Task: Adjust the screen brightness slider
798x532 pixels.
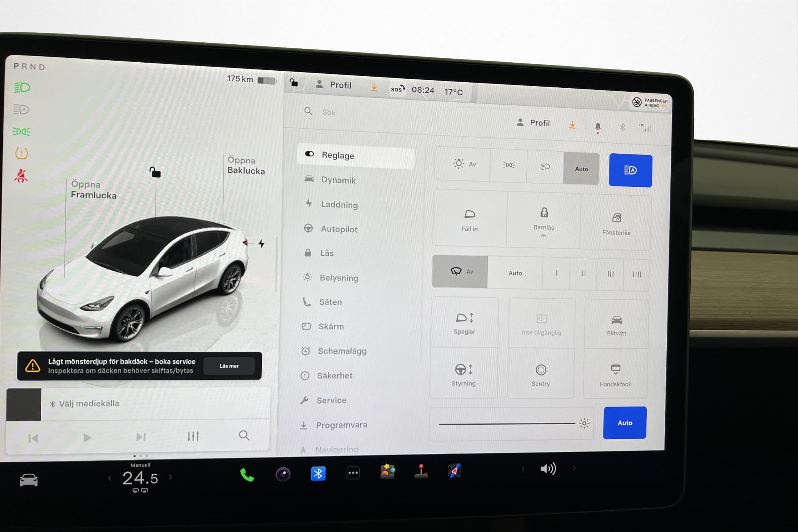Action: pos(507,424)
